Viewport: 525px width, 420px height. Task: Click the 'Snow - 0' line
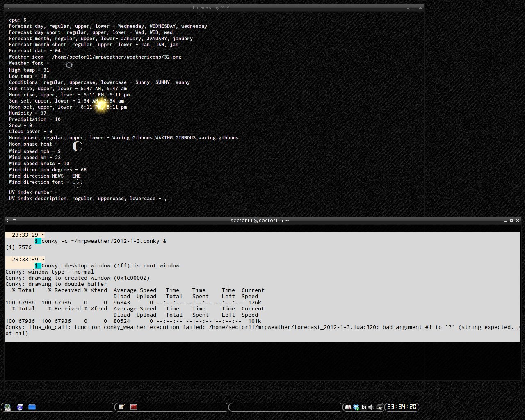(x=21, y=126)
